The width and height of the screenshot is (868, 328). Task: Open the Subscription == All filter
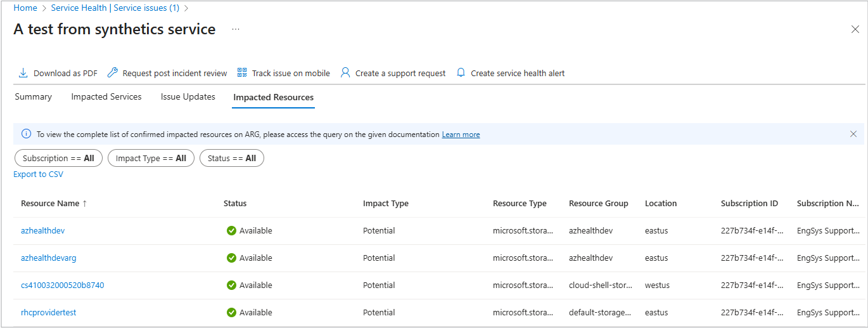pos(58,158)
